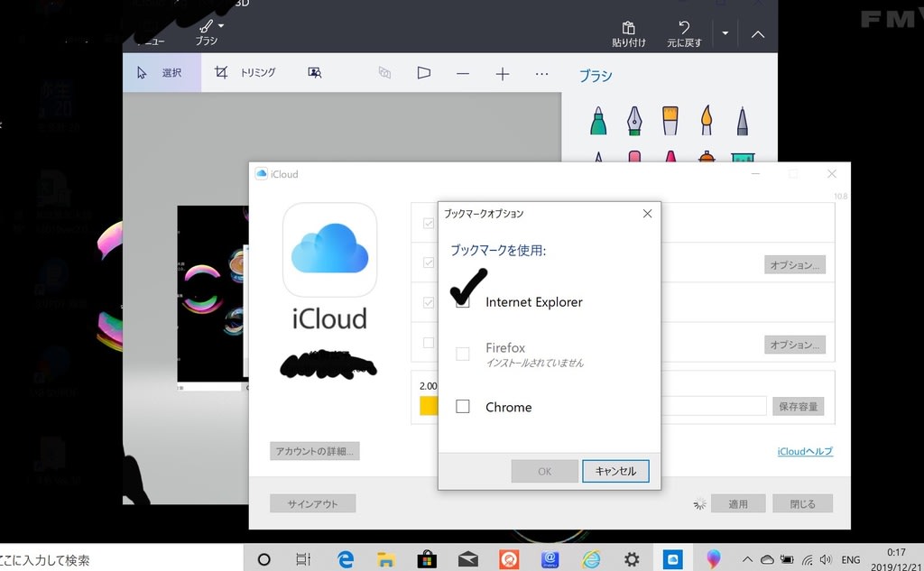Switch to Paint 3D on the taskbar
924x571 pixels.
[x=714, y=558]
